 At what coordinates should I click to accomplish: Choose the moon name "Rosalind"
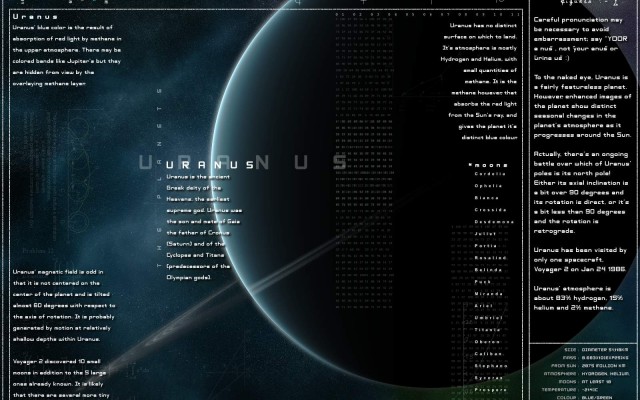click(491, 258)
